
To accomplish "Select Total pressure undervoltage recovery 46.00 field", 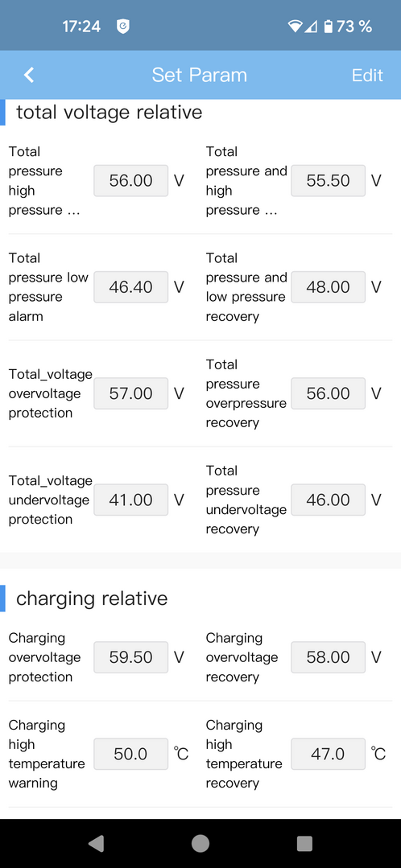I will point(328,500).
